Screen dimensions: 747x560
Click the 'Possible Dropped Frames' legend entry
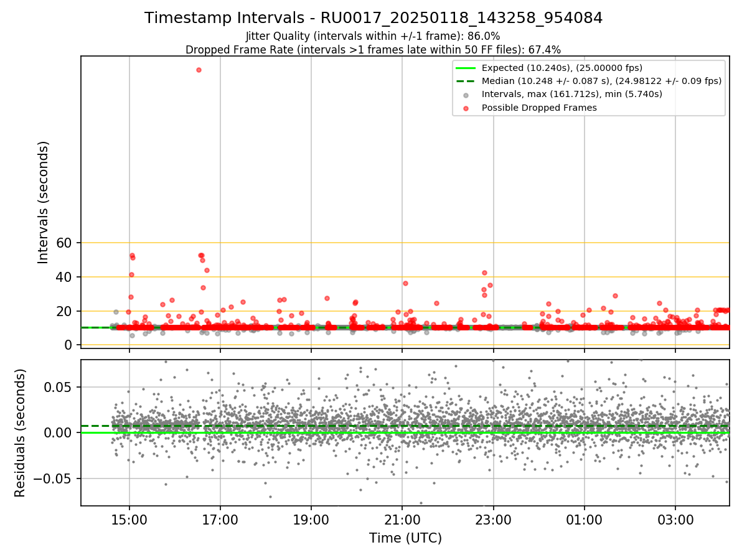pyautogui.click(x=539, y=108)
